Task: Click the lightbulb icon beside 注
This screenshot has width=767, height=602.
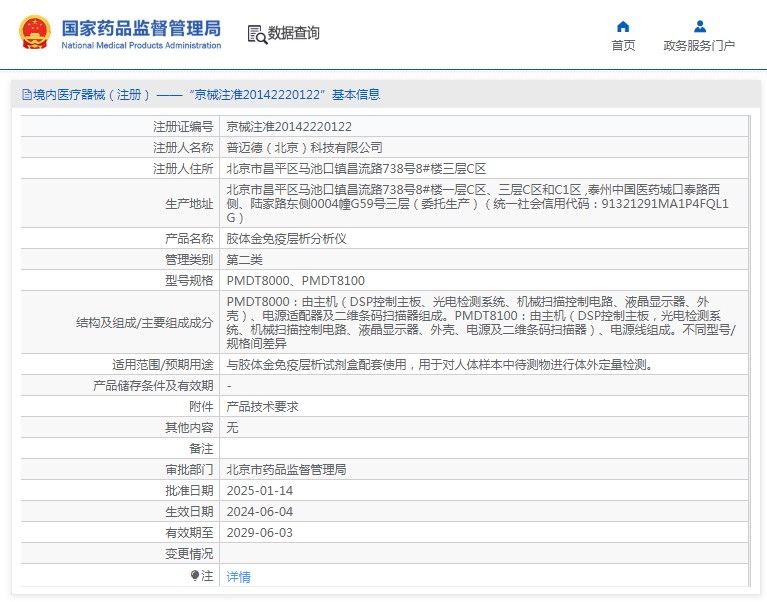Action: pyautogui.click(x=195, y=576)
